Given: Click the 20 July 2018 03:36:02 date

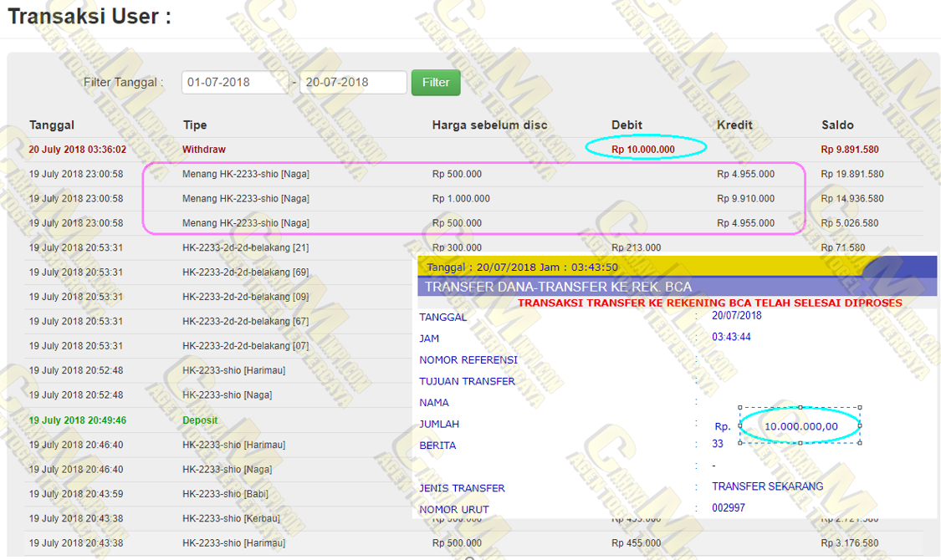Looking at the screenshot, I should point(78,150).
